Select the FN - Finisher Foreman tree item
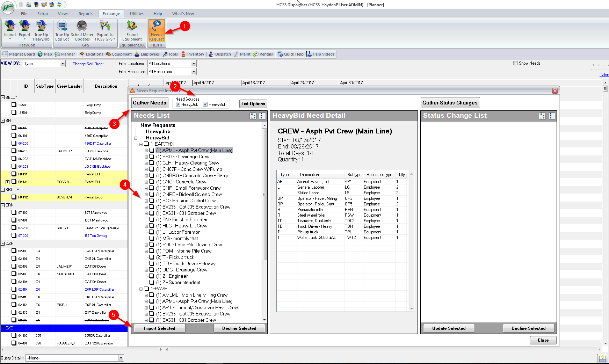 [x=185, y=219]
